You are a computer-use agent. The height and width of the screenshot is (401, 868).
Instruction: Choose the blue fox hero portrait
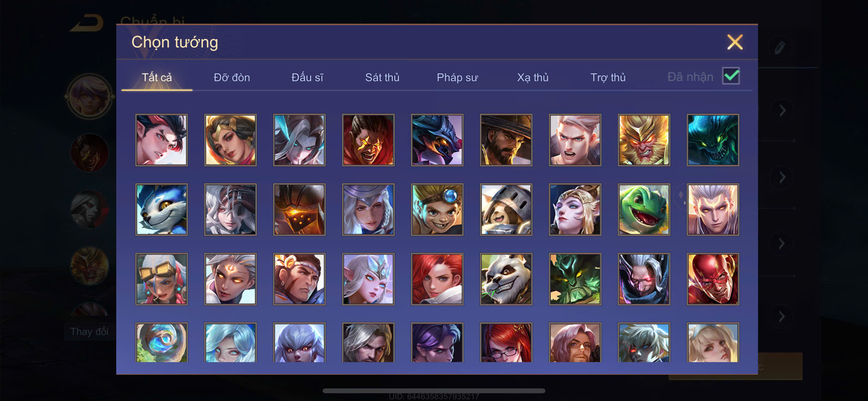click(161, 209)
